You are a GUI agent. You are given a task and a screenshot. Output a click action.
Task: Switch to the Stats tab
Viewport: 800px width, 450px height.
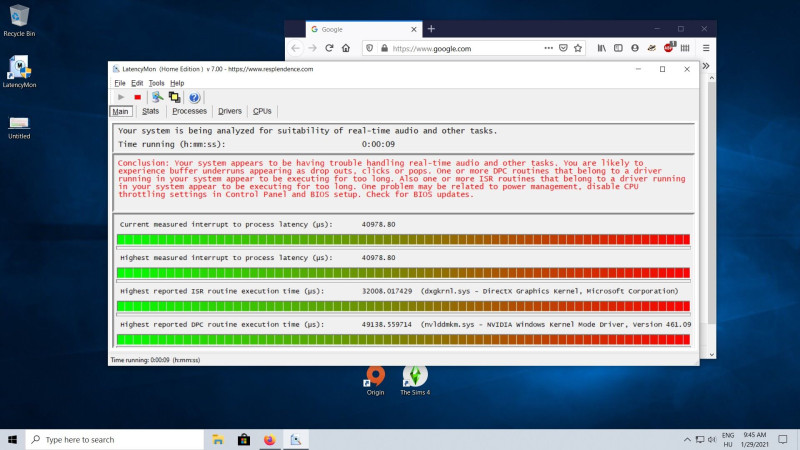point(151,111)
